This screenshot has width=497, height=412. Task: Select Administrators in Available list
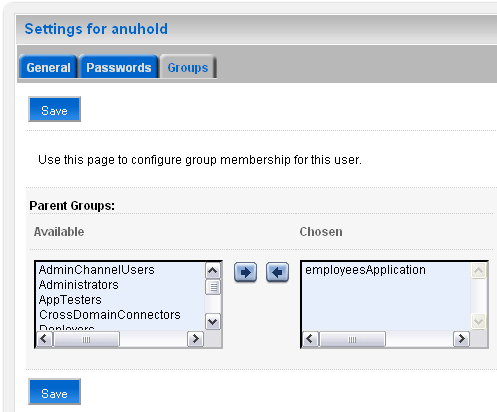79,285
